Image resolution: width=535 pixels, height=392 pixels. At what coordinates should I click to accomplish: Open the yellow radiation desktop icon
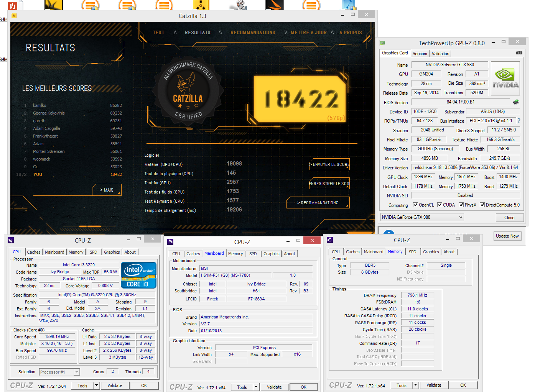coord(201,5)
